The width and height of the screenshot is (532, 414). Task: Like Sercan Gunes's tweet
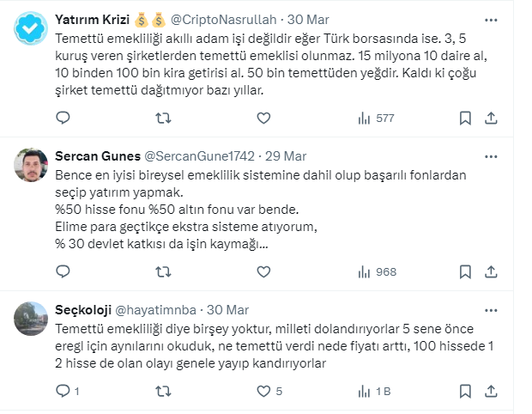(x=263, y=271)
